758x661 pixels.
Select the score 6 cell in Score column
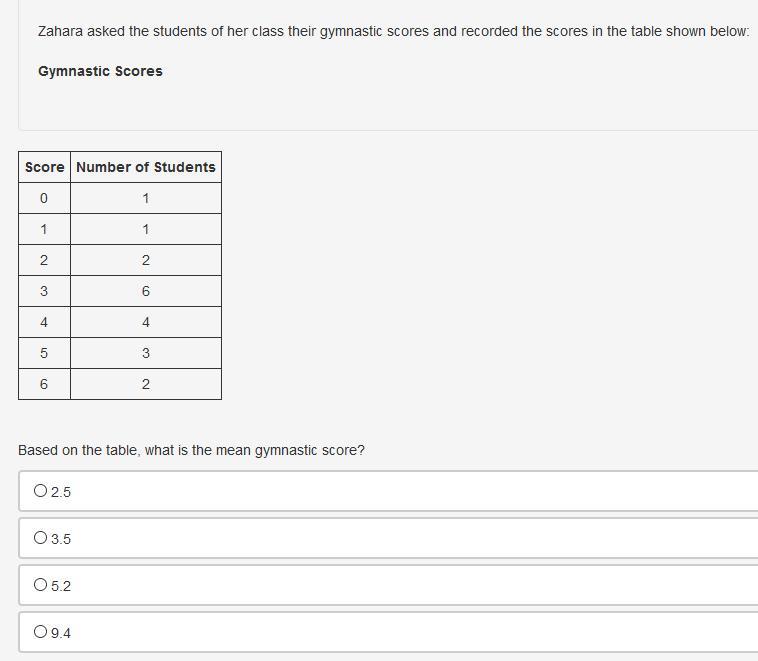(x=44, y=384)
